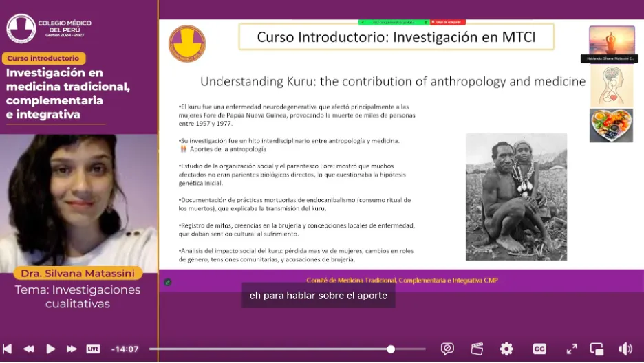Toggle picture-in-picture mode

[597, 349]
